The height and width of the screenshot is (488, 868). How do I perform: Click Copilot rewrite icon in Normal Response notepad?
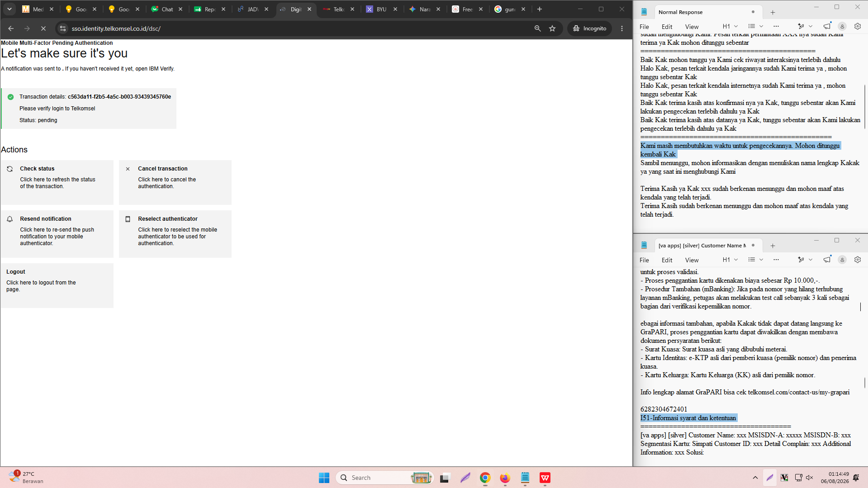(x=801, y=26)
